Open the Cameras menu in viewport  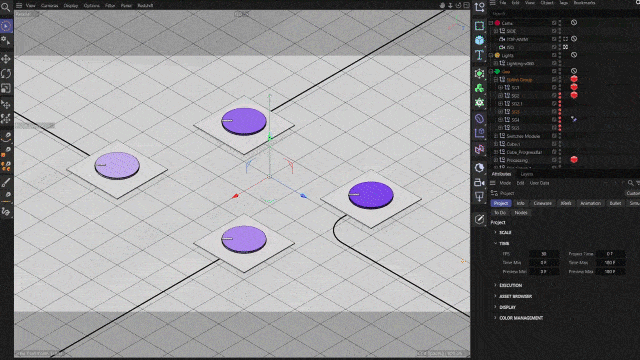[x=49, y=6]
